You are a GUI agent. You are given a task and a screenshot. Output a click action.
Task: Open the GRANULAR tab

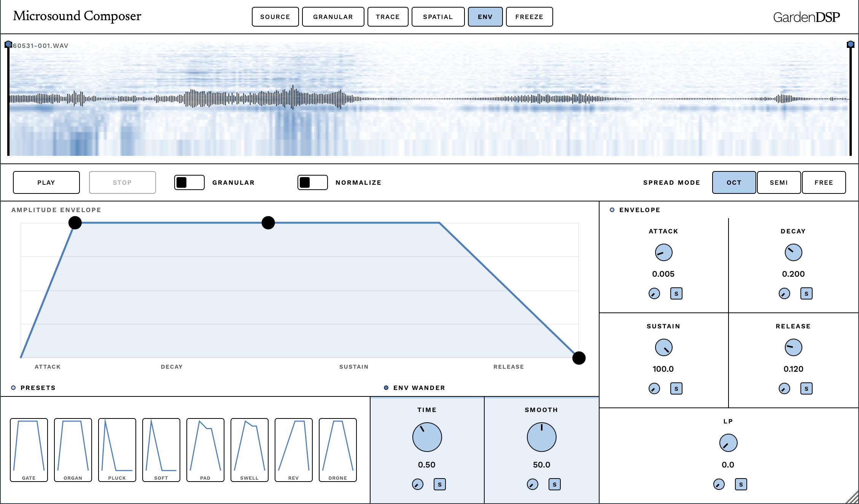[x=333, y=17]
